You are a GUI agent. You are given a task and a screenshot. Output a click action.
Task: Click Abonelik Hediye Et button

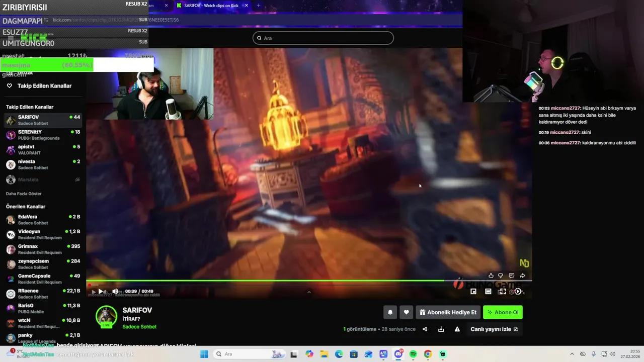pyautogui.click(x=448, y=312)
